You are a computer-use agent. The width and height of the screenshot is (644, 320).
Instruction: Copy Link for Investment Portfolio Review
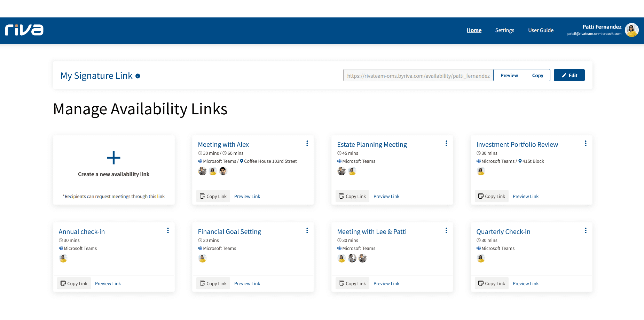click(x=492, y=196)
